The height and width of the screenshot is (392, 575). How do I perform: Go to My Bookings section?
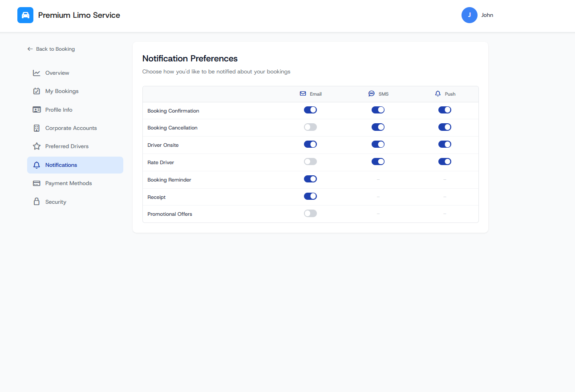coord(62,91)
